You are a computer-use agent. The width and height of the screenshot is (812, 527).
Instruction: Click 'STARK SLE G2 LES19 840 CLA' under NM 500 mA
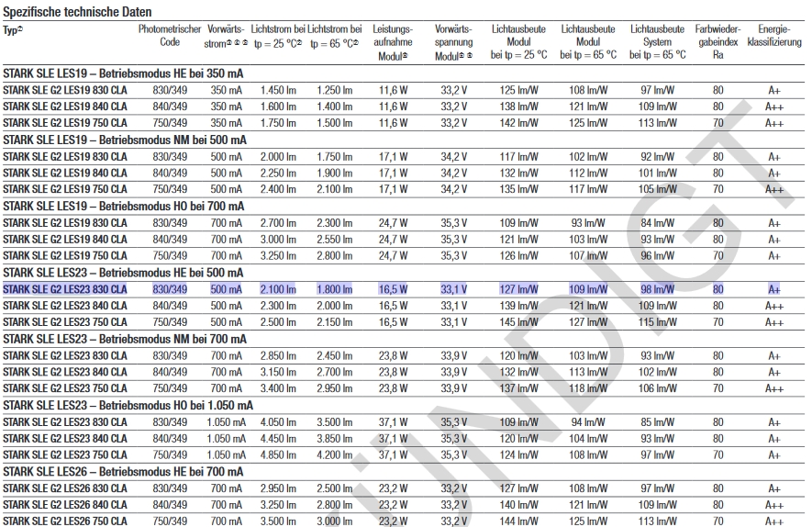pos(65,174)
